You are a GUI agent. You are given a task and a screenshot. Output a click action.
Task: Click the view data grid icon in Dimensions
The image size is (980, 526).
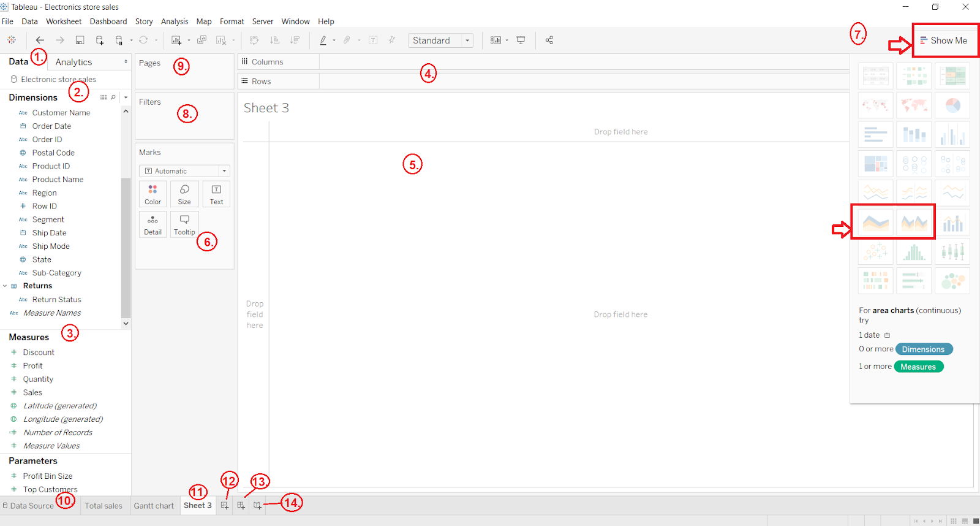pos(104,97)
